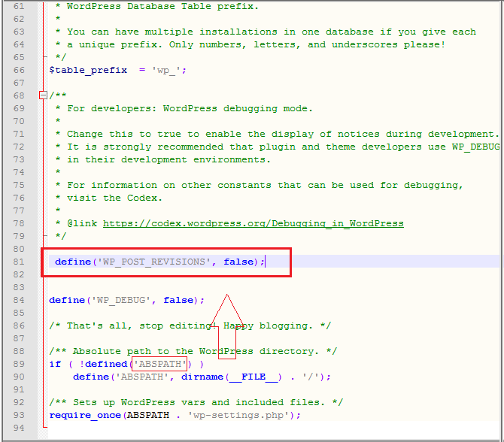Click 'It is strongly recommended' comment on line 72
Viewport: 504px width, 442px height.
(x=278, y=147)
